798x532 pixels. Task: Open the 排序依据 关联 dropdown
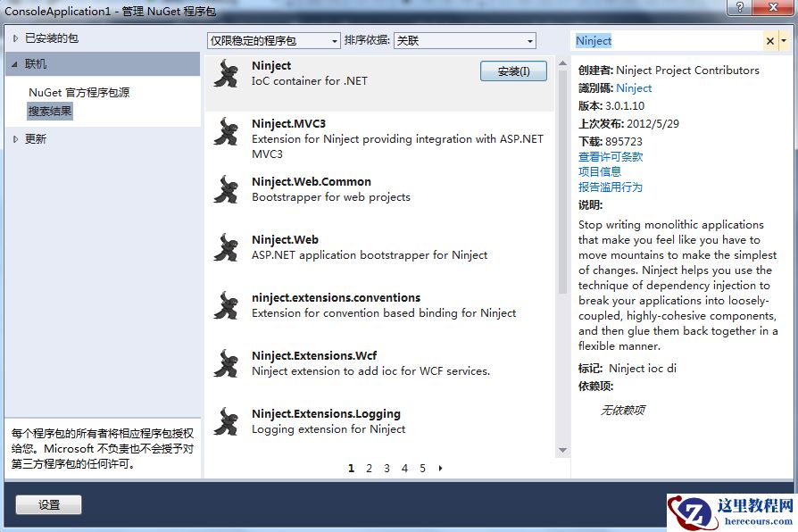point(465,41)
